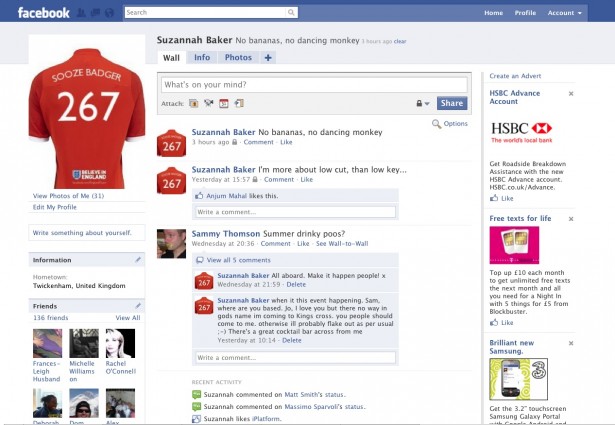Like the Free texts advert thumbs-up

[x=494, y=322]
